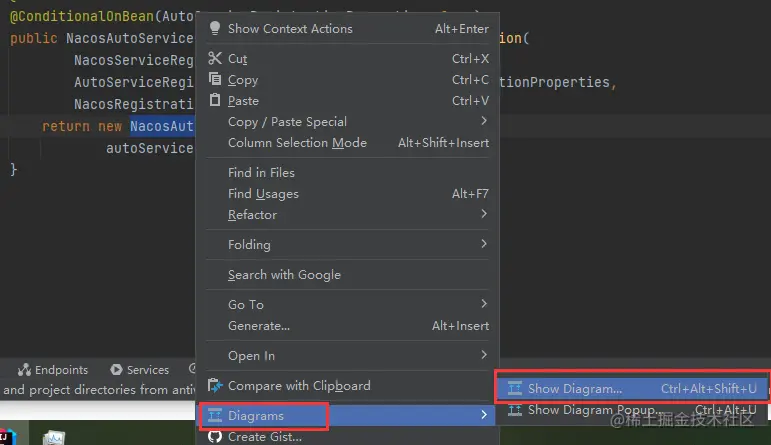771x445 pixels.
Task: Click the selected NacosAut text in editor
Action: click(162, 126)
